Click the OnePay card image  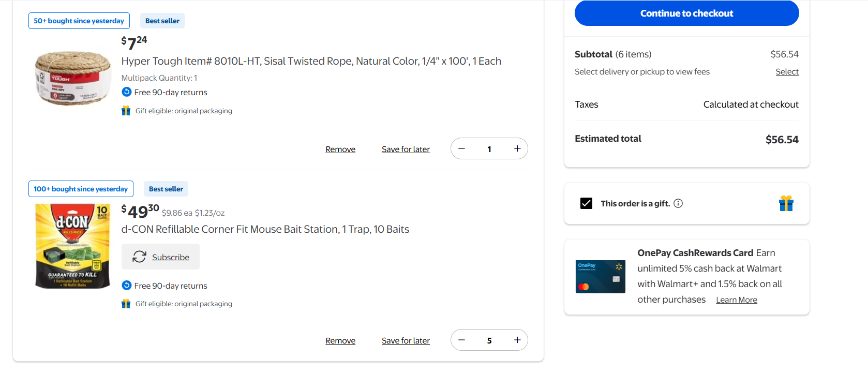(x=601, y=277)
